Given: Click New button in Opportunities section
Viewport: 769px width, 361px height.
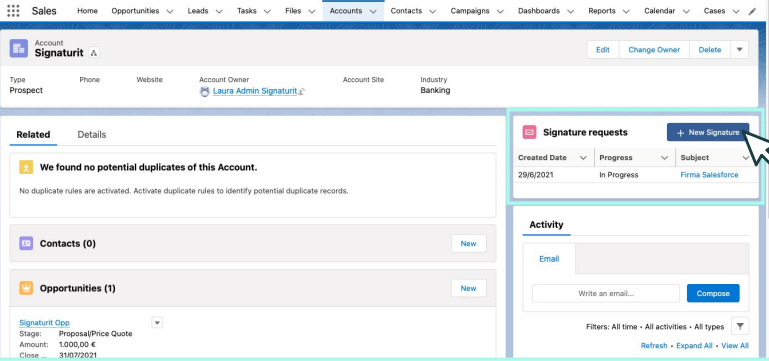Looking at the screenshot, I should coord(468,288).
